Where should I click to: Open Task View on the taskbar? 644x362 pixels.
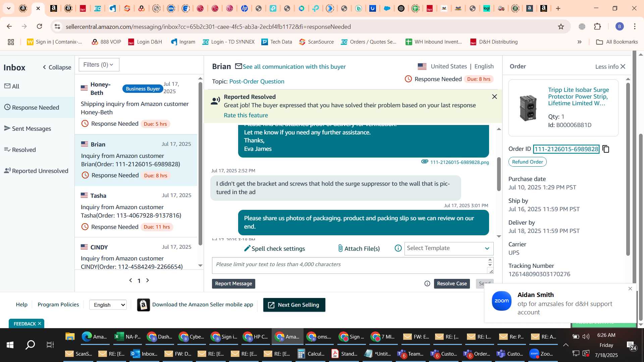(50, 345)
